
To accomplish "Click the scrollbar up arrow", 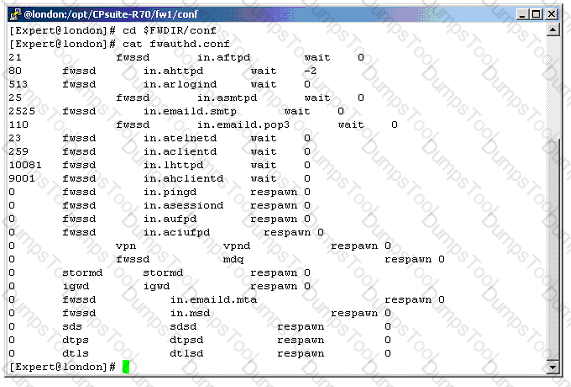I will [553, 29].
